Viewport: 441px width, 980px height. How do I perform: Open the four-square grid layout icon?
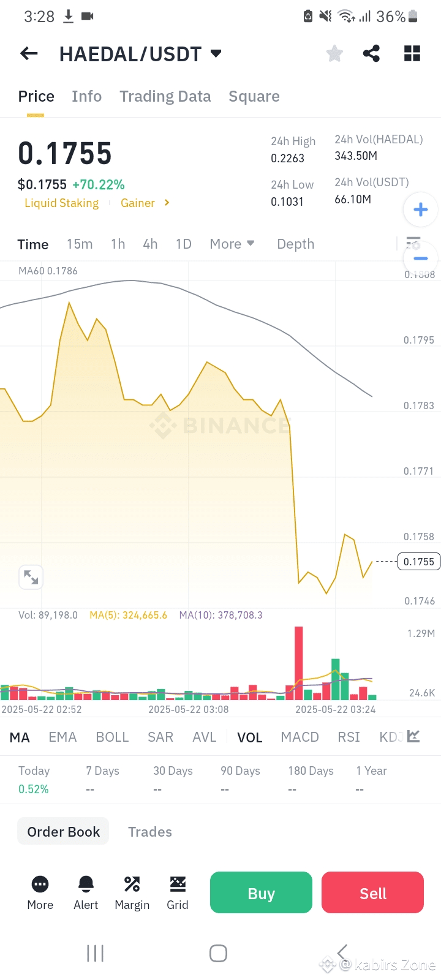412,54
